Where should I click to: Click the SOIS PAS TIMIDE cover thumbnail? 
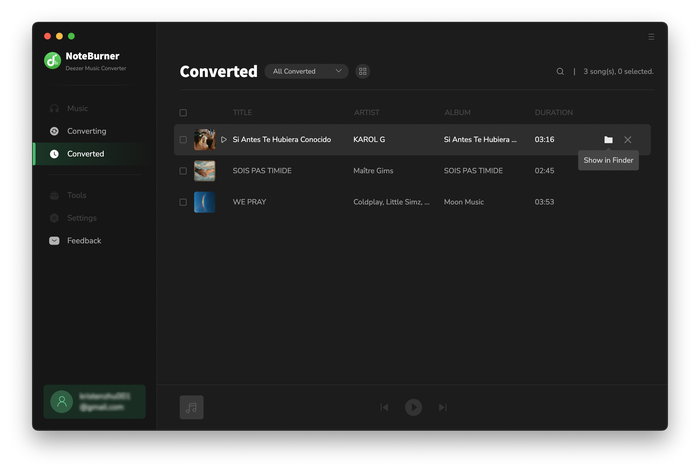coord(204,171)
